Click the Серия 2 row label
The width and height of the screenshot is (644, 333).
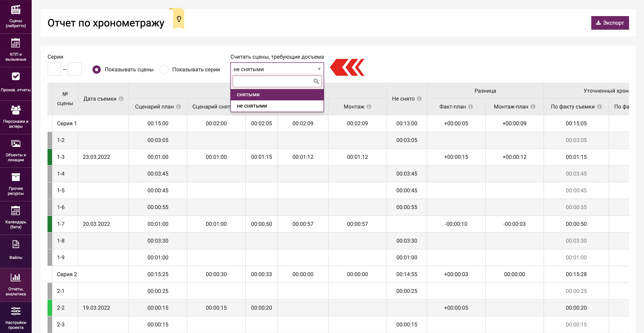pyautogui.click(x=67, y=274)
